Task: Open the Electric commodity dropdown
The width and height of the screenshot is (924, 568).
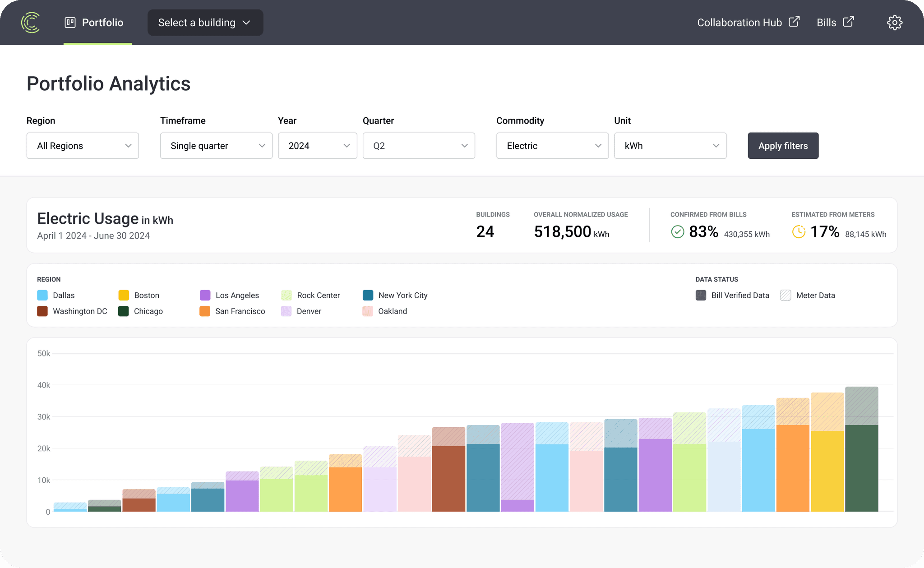Action: tap(552, 146)
